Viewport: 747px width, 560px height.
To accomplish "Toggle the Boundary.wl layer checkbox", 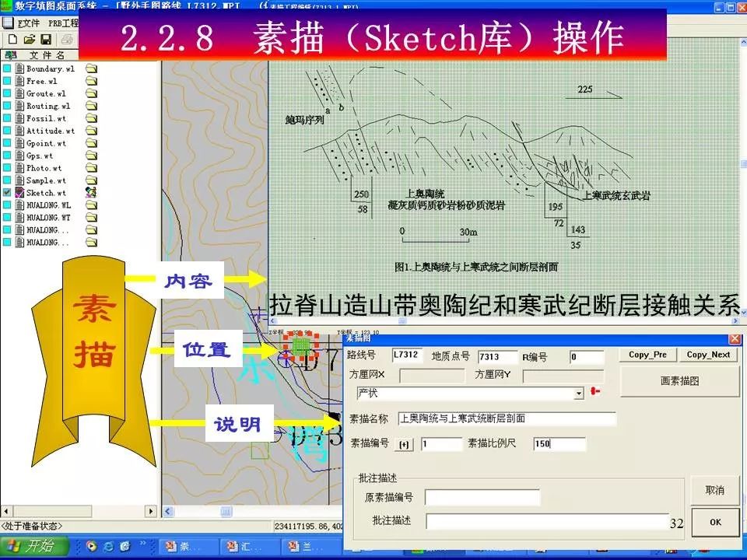I will coord(7,69).
